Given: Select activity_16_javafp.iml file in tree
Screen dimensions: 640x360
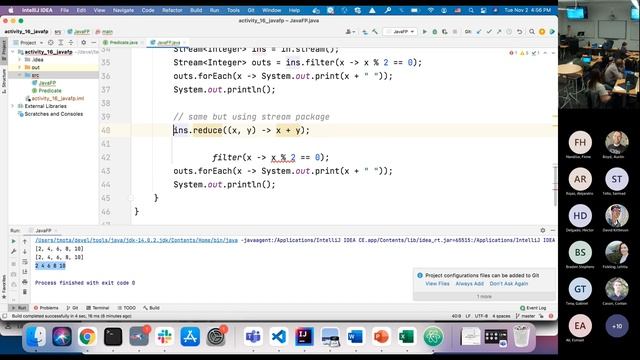Looking at the screenshot, I should [x=58, y=98].
